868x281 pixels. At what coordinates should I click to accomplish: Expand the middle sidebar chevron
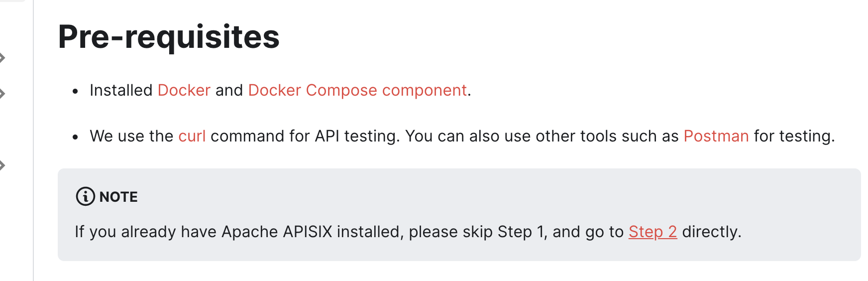2,94
